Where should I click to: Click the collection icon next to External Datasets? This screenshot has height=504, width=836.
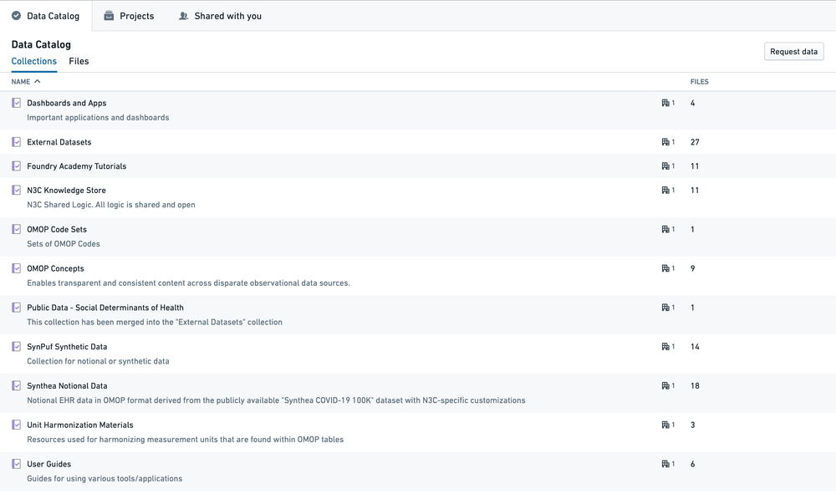[x=17, y=142]
